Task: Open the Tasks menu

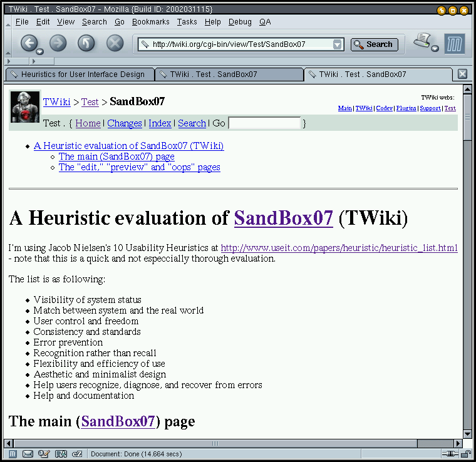Action: pos(187,22)
